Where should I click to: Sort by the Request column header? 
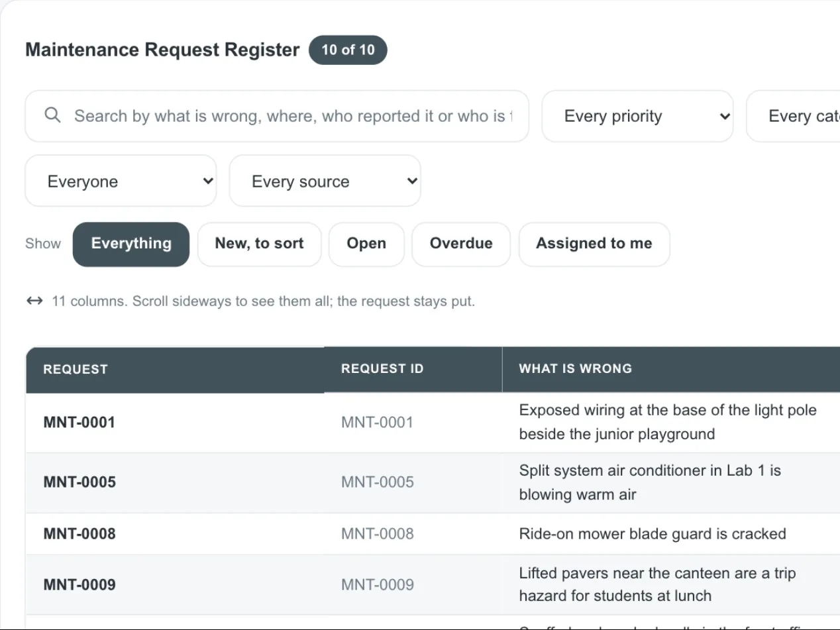point(76,370)
